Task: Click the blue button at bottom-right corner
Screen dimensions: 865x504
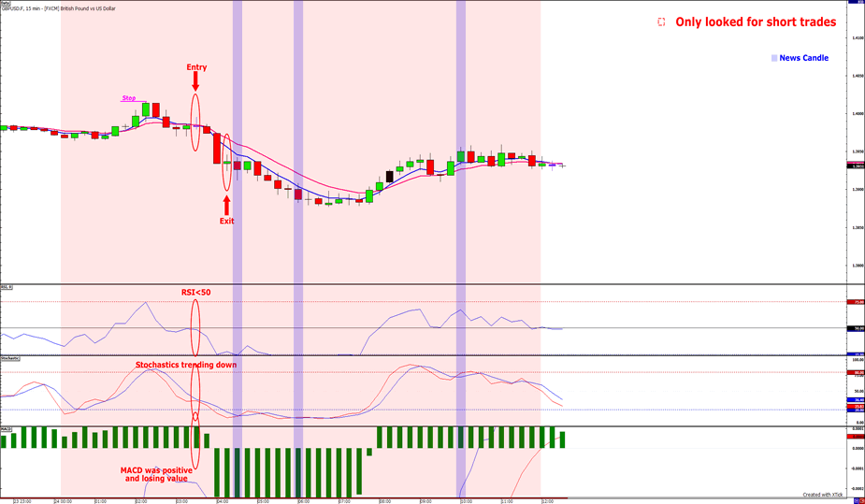Action: coord(857,500)
